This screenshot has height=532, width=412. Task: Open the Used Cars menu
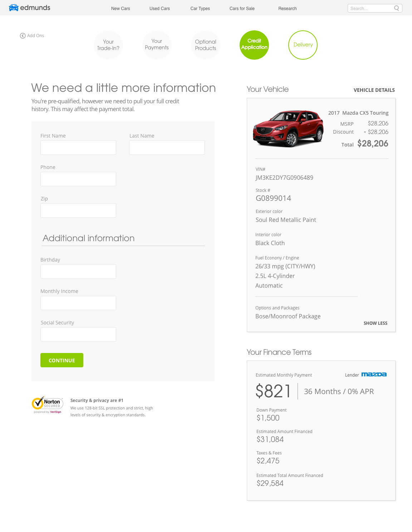tap(160, 9)
